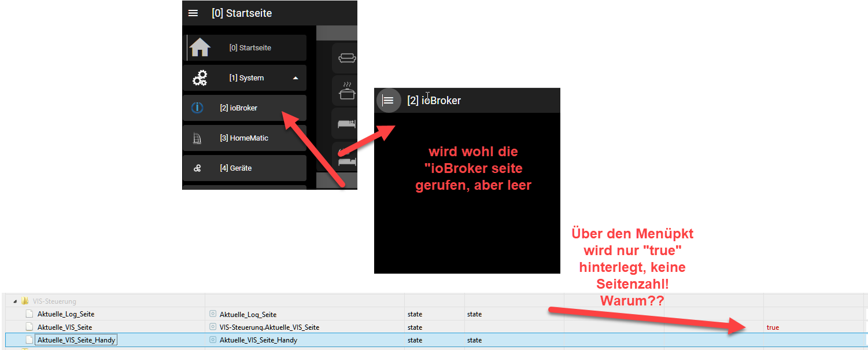The image size is (868, 350).
Task: Click the gears icon of the System entry
Action: pyautogui.click(x=200, y=78)
